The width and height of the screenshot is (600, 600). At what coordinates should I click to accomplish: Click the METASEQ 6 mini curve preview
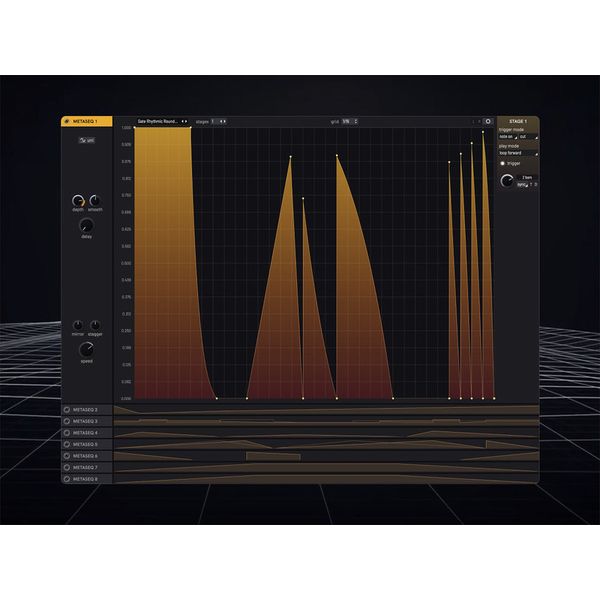tap(326, 456)
